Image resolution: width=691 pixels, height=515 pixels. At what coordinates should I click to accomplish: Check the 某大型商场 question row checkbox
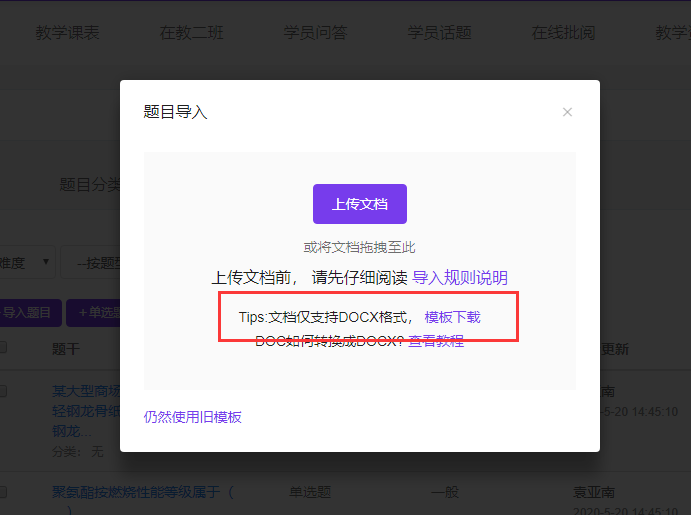[3, 392]
